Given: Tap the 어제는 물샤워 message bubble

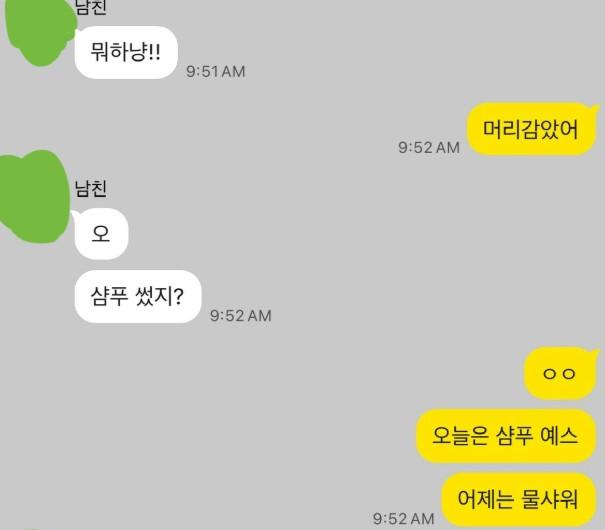Looking at the screenshot, I should click(x=518, y=499).
